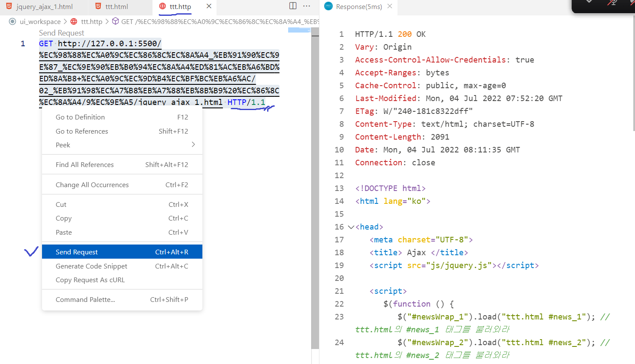The image size is (635, 364).
Task: Select Find All References
Action: pyautogui.click(x=122, y=164)
